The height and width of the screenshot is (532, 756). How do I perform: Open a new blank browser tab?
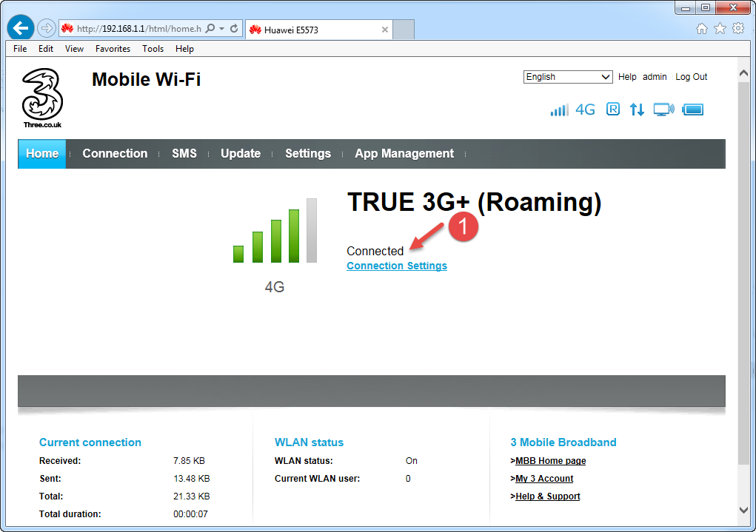[x=404, y=30]
